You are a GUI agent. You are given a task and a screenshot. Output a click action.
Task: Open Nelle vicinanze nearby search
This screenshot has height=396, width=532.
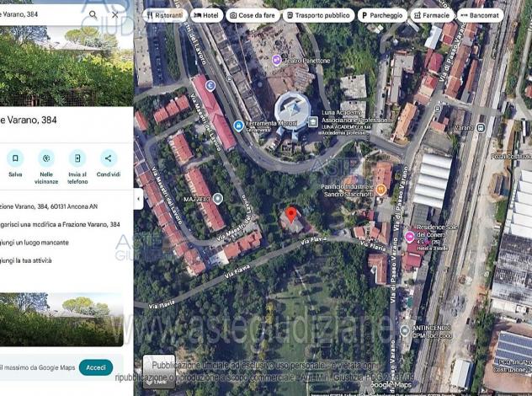[x=46, y=158]
